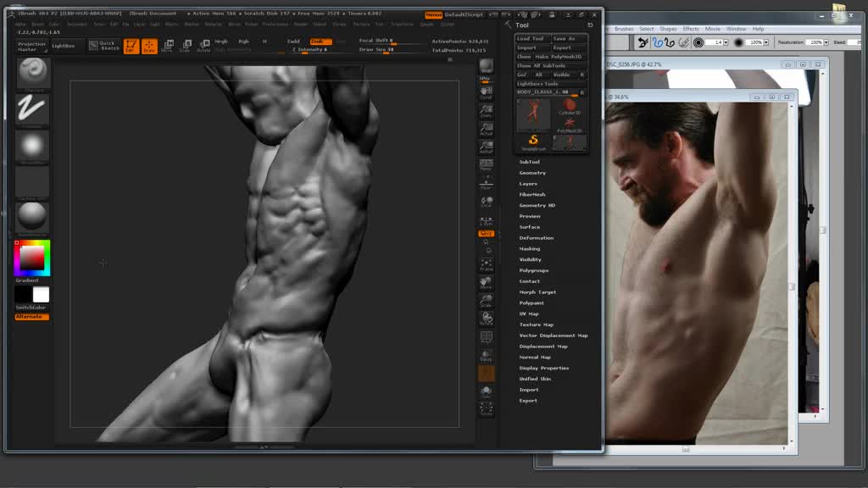Click the Scroll canvas navigation icon

486,91
